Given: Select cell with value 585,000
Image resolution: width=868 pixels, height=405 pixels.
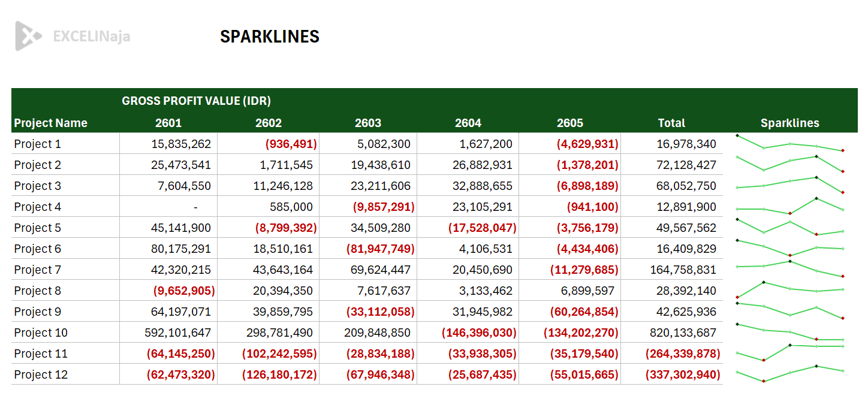Looking at the screenshot, I should click(269, 207).
